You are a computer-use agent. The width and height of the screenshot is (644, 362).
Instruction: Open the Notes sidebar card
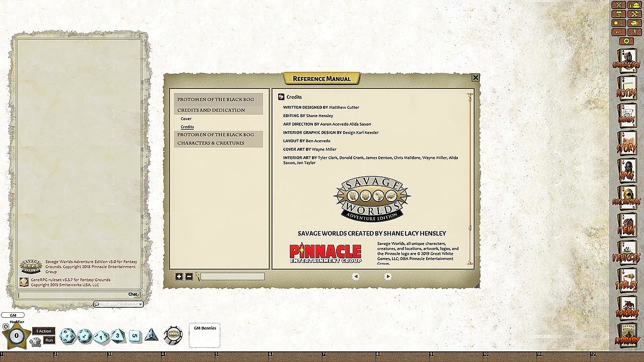[x=627, y=89]
